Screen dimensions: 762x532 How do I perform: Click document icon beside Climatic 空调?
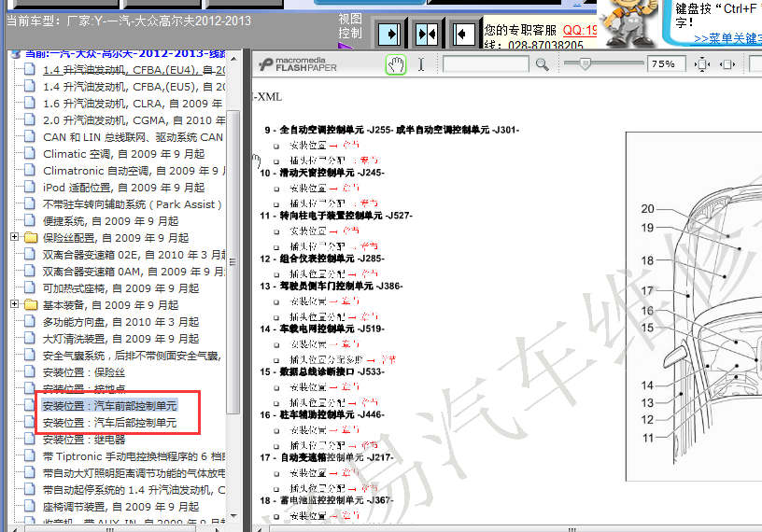[30, 153]
